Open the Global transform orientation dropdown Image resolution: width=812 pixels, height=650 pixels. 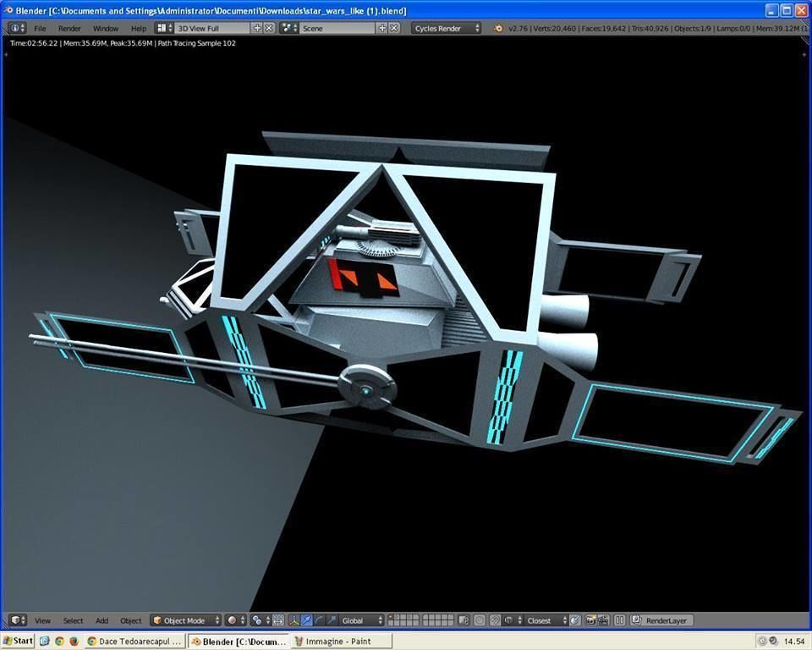[x=361, y=620]
